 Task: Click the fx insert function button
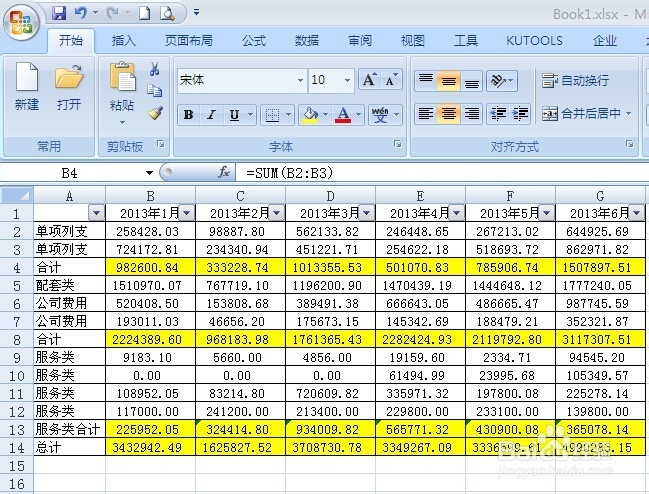point(224,173)
